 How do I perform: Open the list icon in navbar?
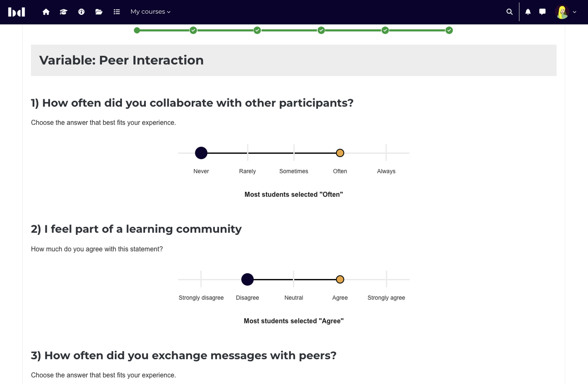[117, 12]
